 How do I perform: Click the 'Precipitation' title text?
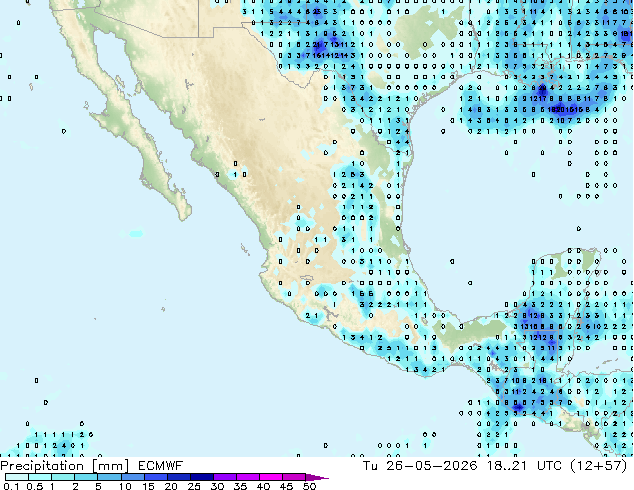(x=42, y=466)
